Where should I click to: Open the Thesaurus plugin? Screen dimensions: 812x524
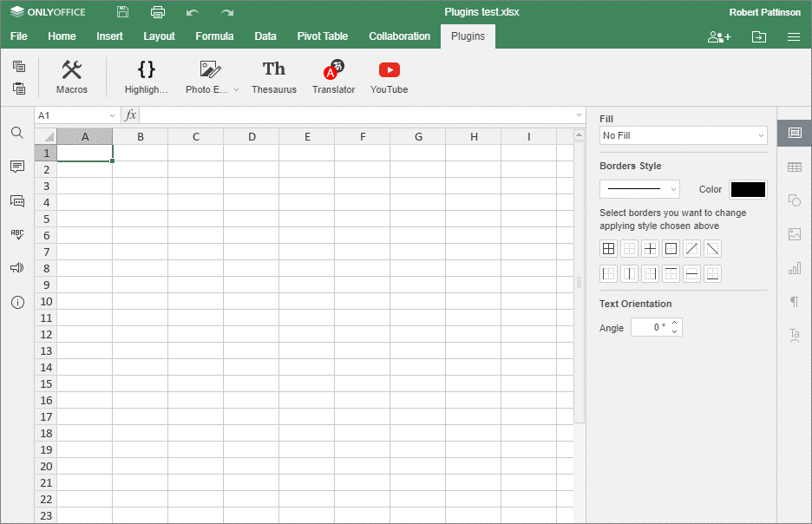coord(273,77)
